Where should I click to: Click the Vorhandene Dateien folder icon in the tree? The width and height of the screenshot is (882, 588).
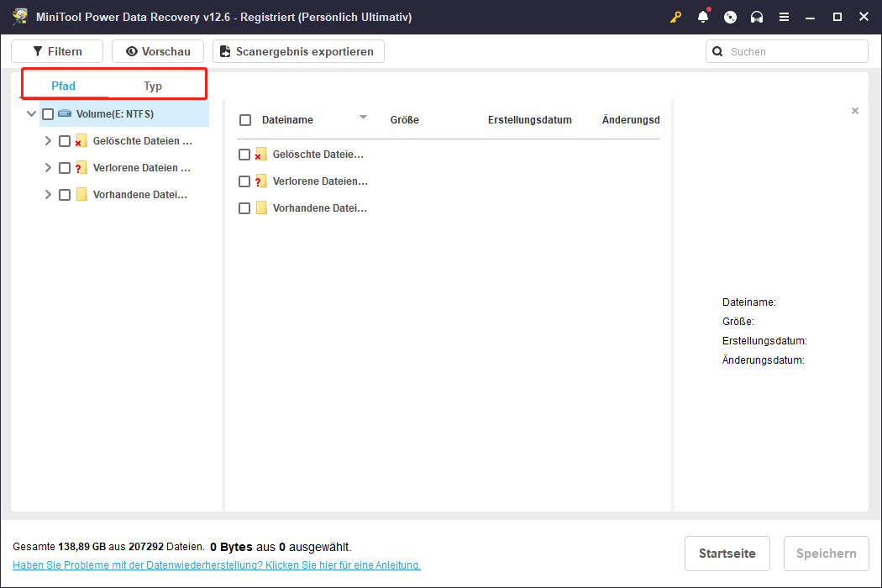[x=81, y=195]
